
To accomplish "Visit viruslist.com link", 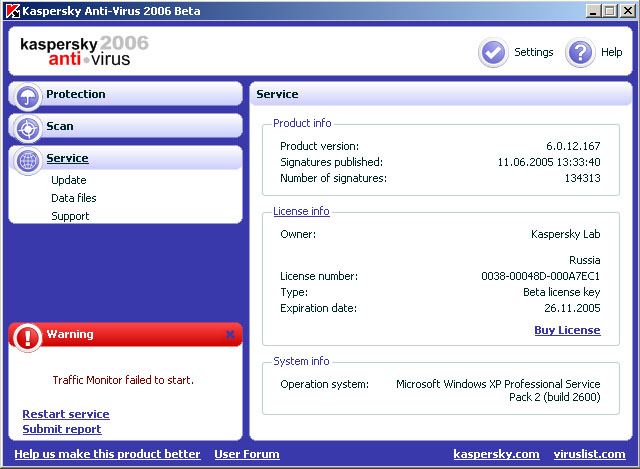I will (589, 454).
